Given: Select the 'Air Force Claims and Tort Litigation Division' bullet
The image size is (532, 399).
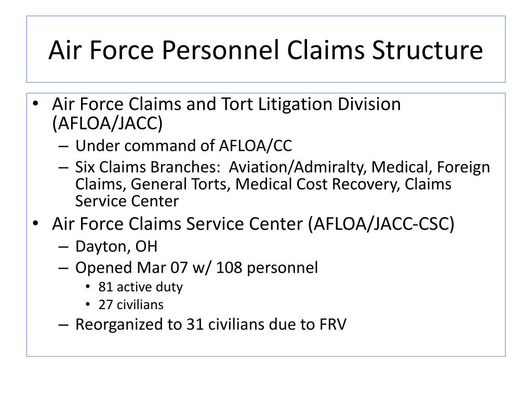Looking at the screenshot, I should 227,104.
